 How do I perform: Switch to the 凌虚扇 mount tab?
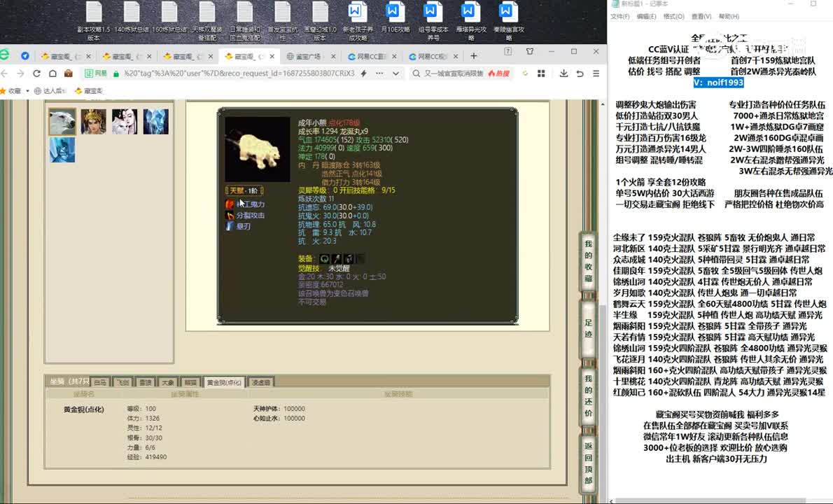[261, 382]
